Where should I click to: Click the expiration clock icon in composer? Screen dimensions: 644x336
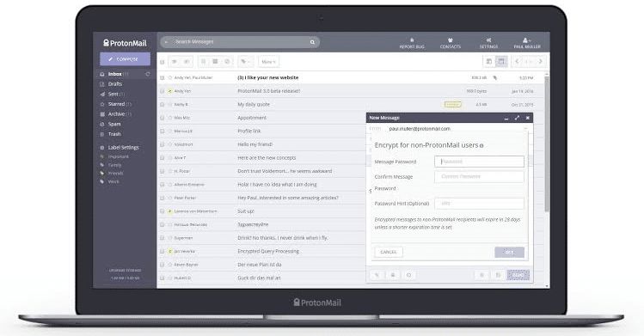(408, 275)
